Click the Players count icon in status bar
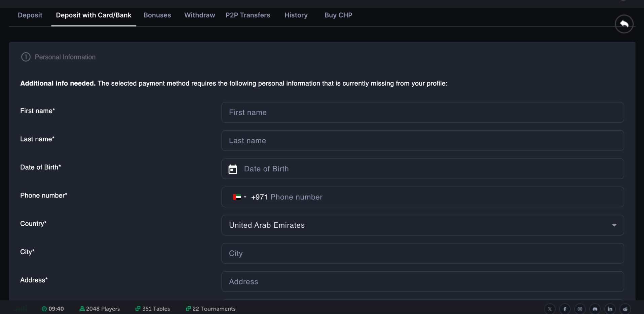This screenshot has width=644, height=314. pyautogui.click(x=82, y=309)
